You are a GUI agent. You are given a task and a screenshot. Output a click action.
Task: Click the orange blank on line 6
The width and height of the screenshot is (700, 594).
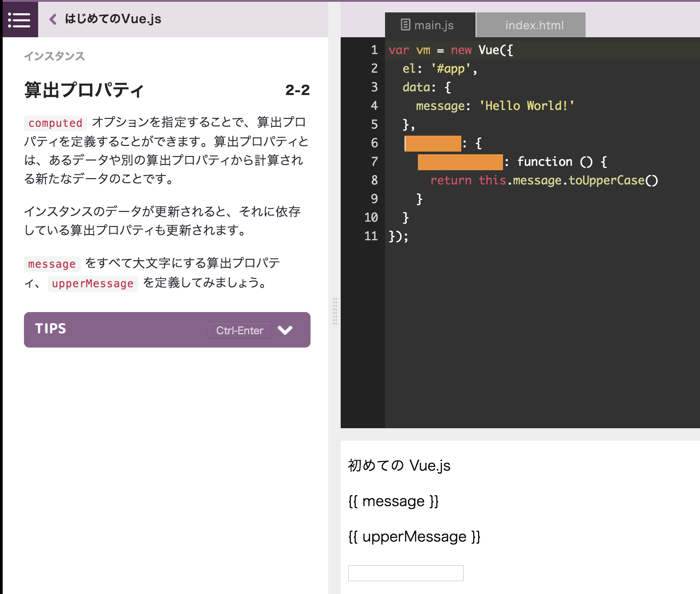click(x=433, y=144)
